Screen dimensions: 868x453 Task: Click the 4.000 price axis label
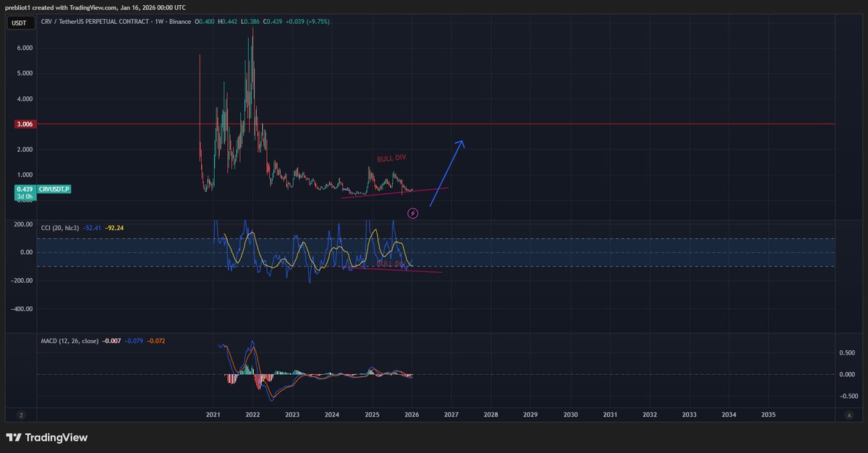click(x=24, y=99)
